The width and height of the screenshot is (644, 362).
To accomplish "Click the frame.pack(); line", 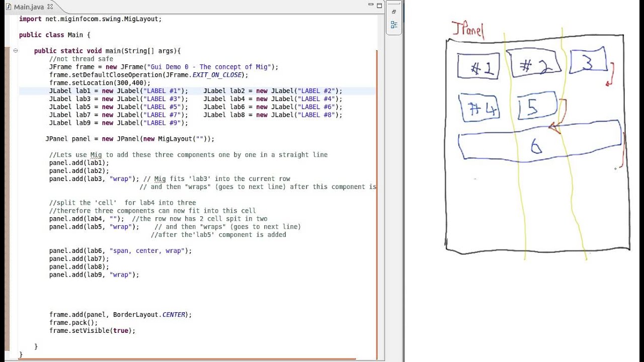I will 73,323.
